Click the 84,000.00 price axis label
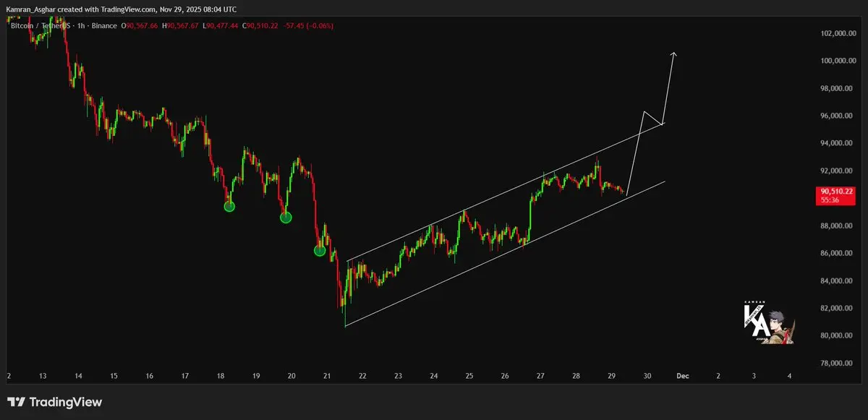The width and height of the screenshot is (868, 420). [x=835, y=281]
